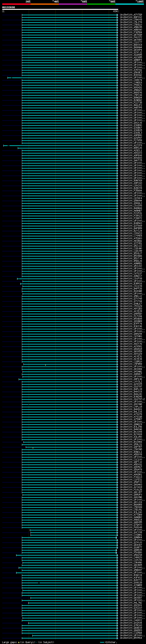
Task: Click the purple ~60% identity legend segment
Action: [x=73, y=4]
